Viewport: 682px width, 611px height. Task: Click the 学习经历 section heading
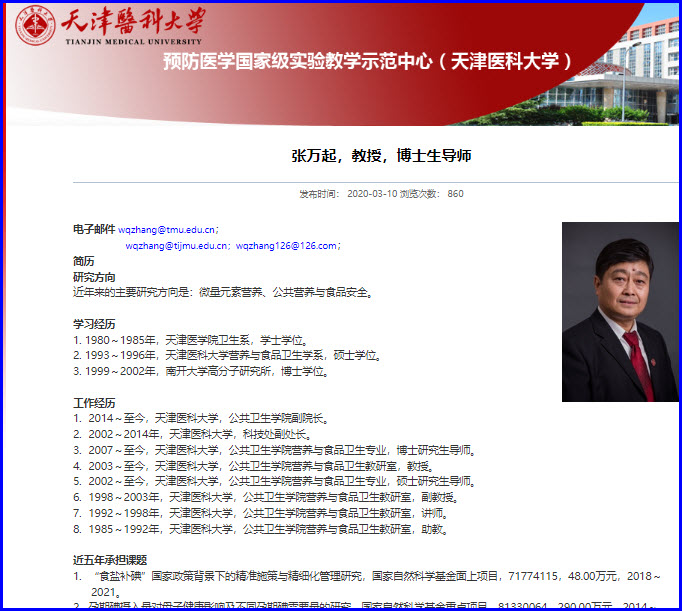(94, 324)
